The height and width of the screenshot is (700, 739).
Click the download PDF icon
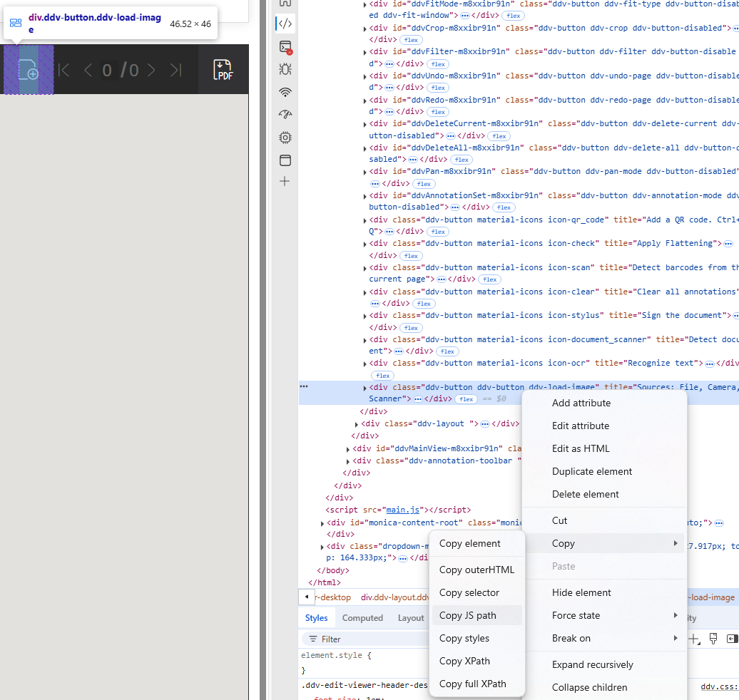click(x=223, y=70)
